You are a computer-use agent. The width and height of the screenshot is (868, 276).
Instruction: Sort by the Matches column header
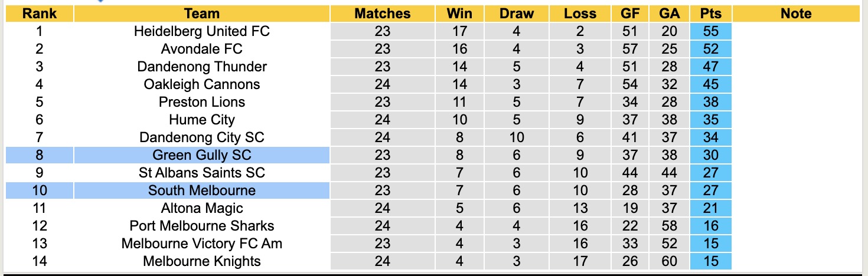point(382,14)
